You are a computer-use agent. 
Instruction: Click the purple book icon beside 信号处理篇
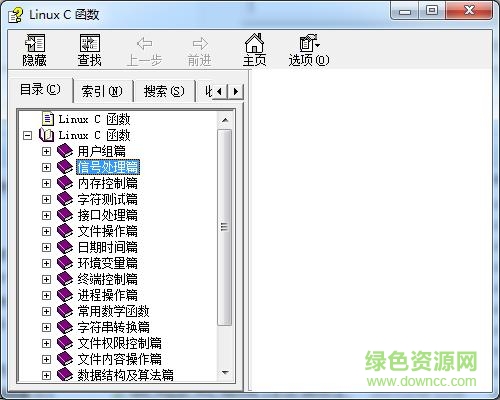click(x=65, y=167)
